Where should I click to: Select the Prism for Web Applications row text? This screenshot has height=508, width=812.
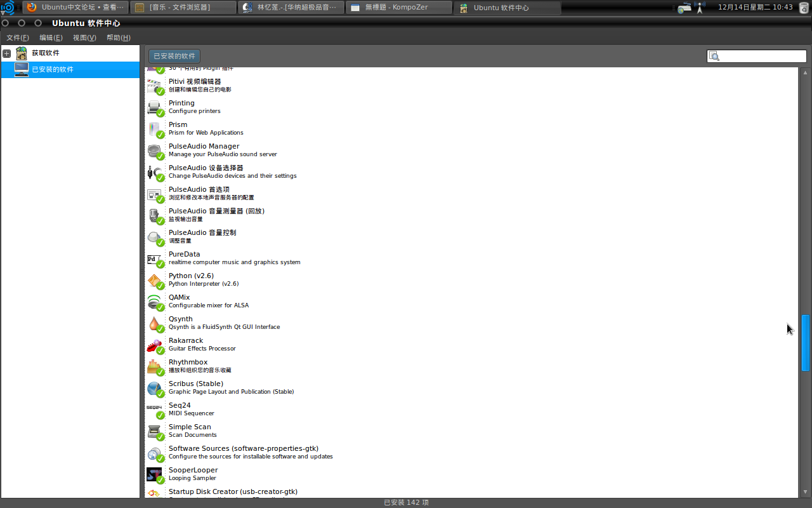(206, 128)
